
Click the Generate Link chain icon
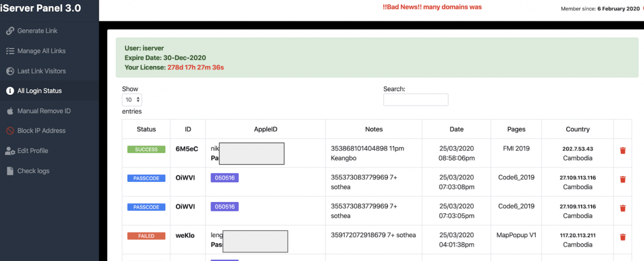point(10,31)
